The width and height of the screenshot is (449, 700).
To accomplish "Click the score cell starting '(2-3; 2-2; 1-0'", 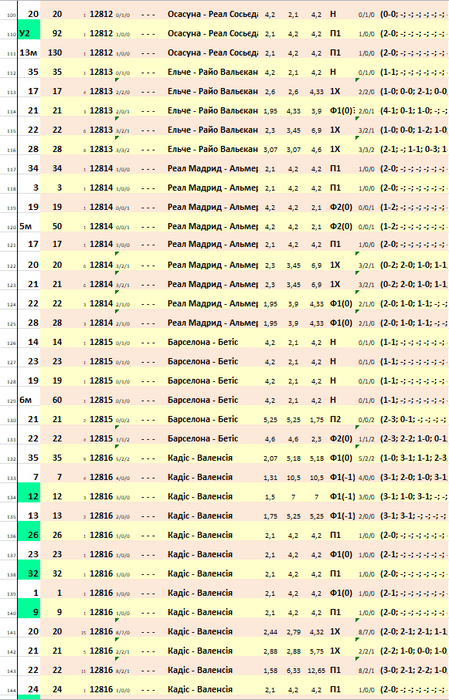I will pos(414,438).
